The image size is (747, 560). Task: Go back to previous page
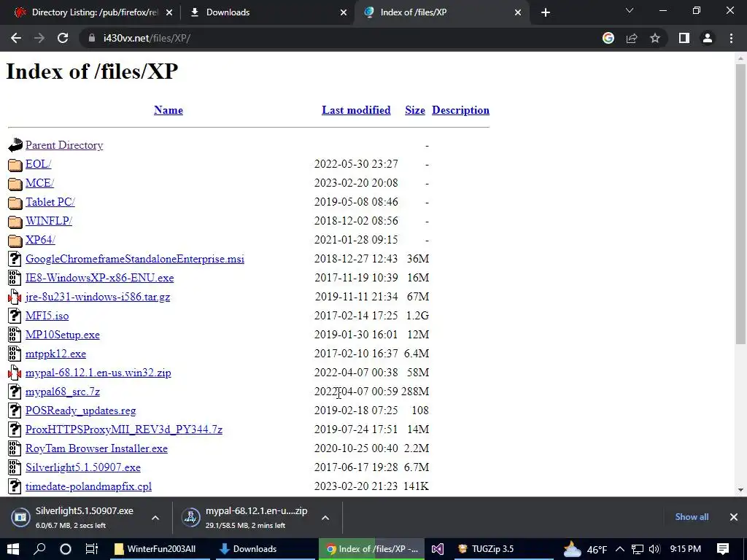(x=16, y=38)
